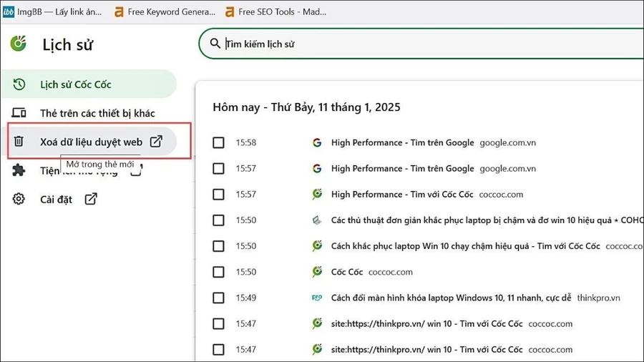Image resolution: width=644 pixels, height=362 pixels.
Task: Click the 15:58 timestamp
Action: (246, 142)
